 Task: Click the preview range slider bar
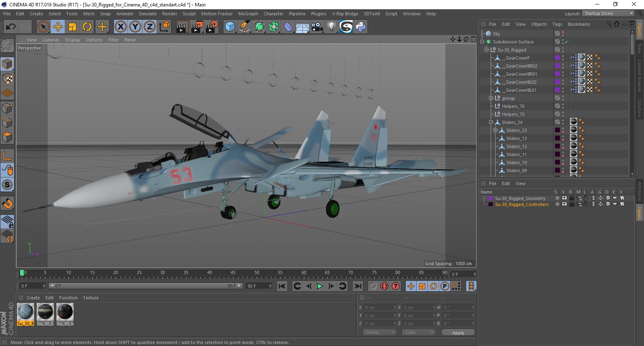click(x=146, y=286)
